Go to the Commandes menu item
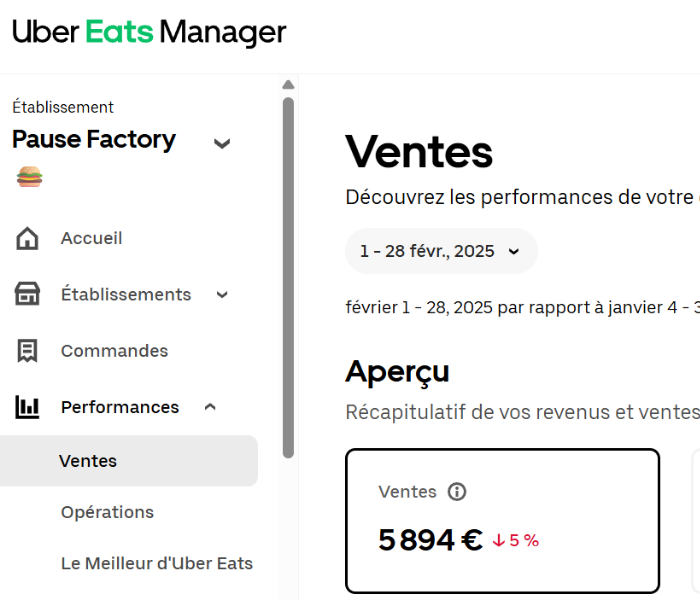 click(114, 351)
